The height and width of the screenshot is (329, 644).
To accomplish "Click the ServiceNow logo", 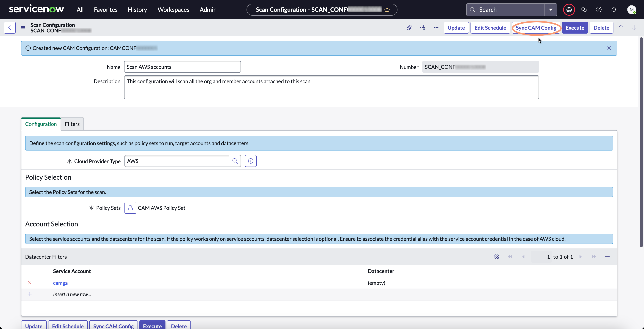I will [x=37, y=9].
